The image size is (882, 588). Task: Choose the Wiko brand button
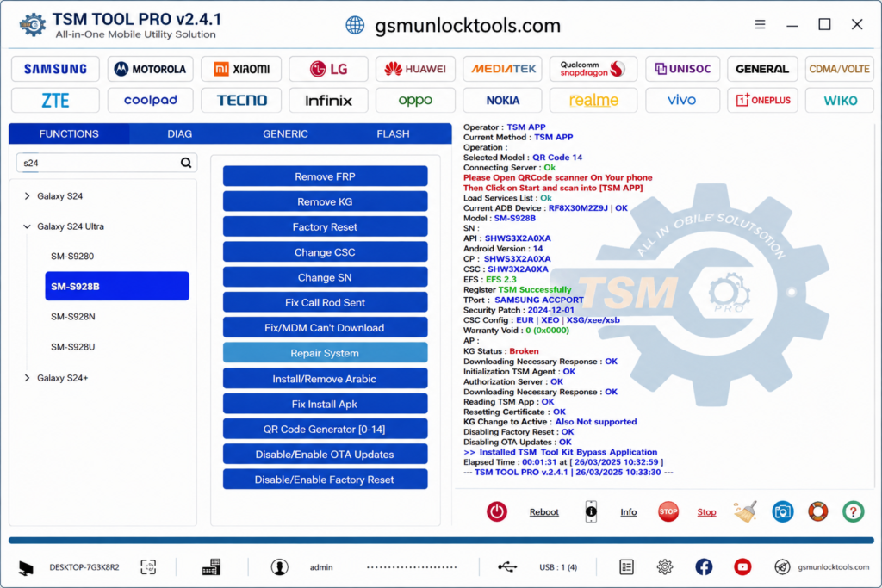(x=839, y=100)
